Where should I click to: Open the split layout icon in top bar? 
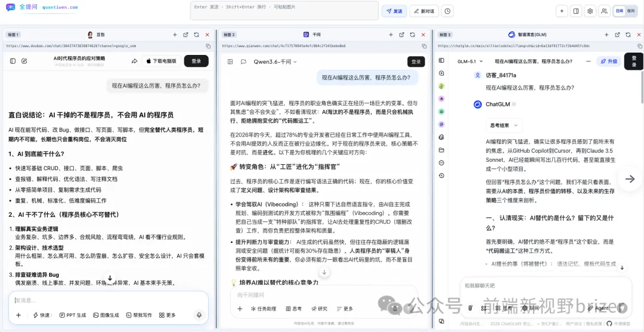pyautogui.click(x=576, y=11)
